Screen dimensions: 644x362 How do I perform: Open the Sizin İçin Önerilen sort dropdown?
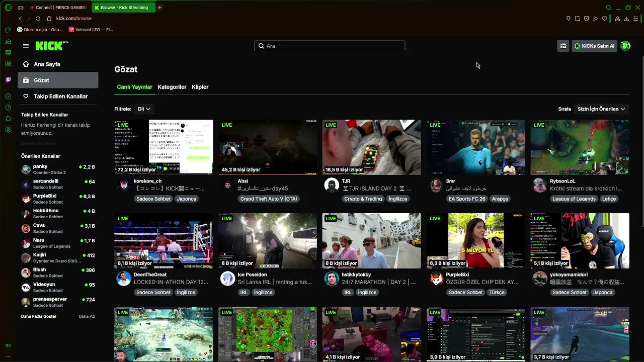coord(601,109)
